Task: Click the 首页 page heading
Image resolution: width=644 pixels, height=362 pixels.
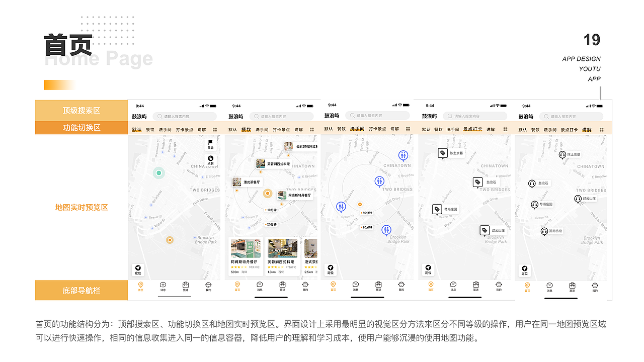Action: (68, 45)
